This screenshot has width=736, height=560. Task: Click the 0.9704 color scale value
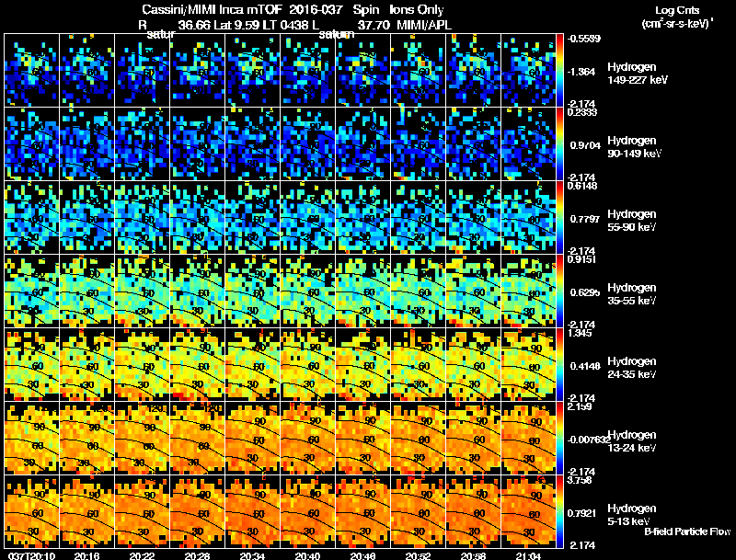(x=585, y=145)
